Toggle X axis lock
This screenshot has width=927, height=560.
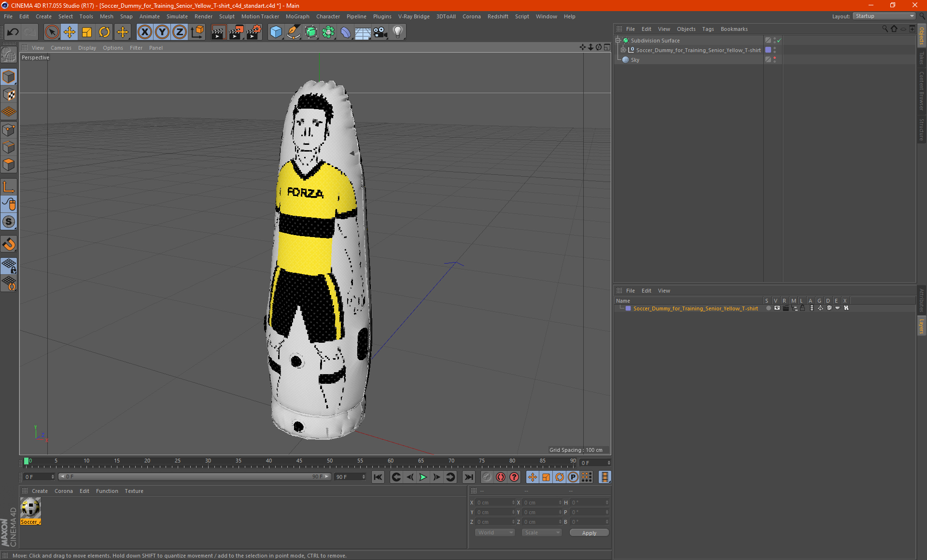(x=144, y=32)
